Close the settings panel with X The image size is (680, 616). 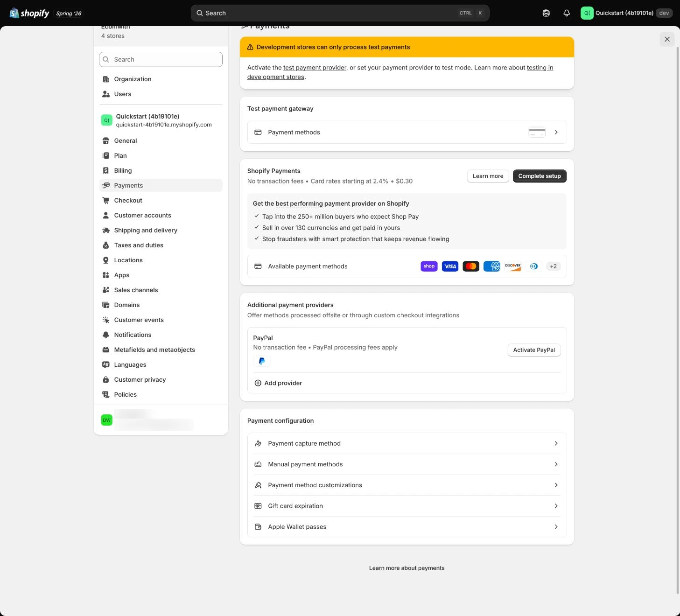point(667,39)
